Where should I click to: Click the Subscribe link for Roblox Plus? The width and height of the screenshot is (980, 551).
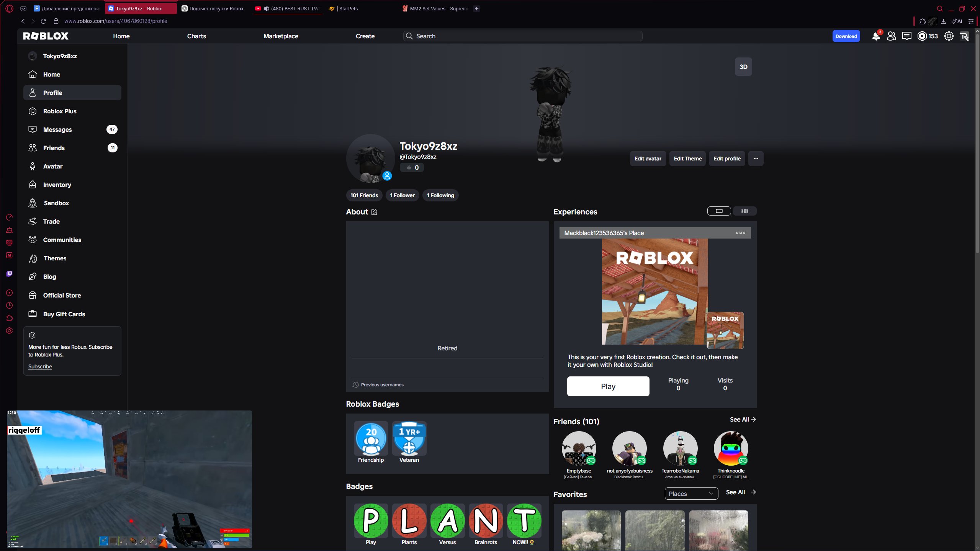[x=40, y=366]
